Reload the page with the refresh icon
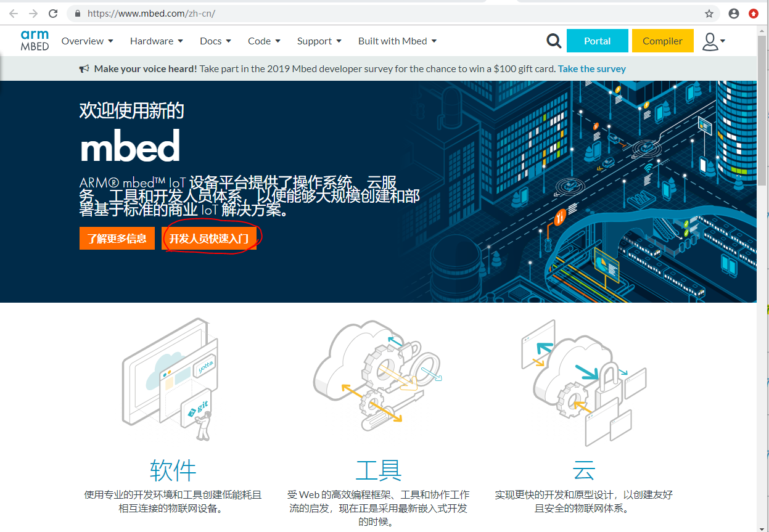 coord(54,13)
